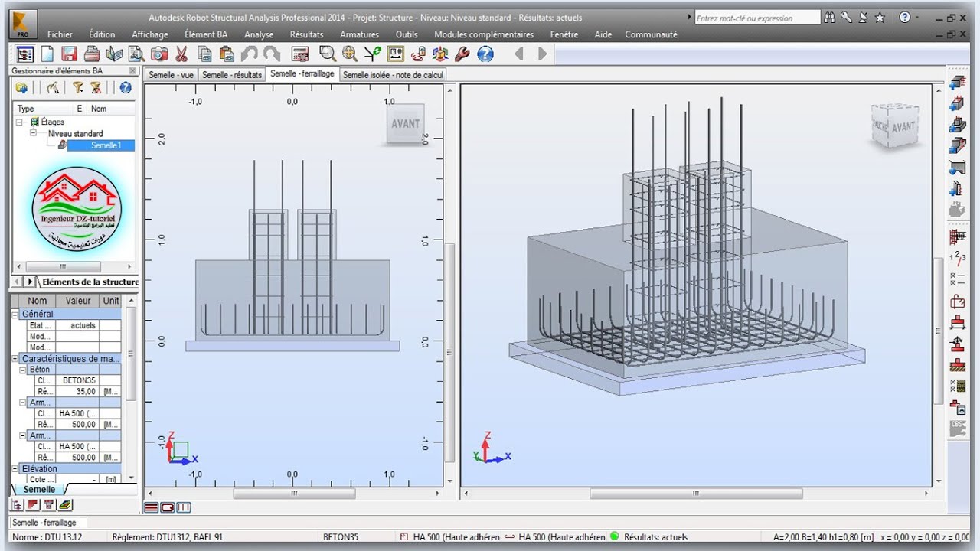Open the Fichier menu

(60, 34)
